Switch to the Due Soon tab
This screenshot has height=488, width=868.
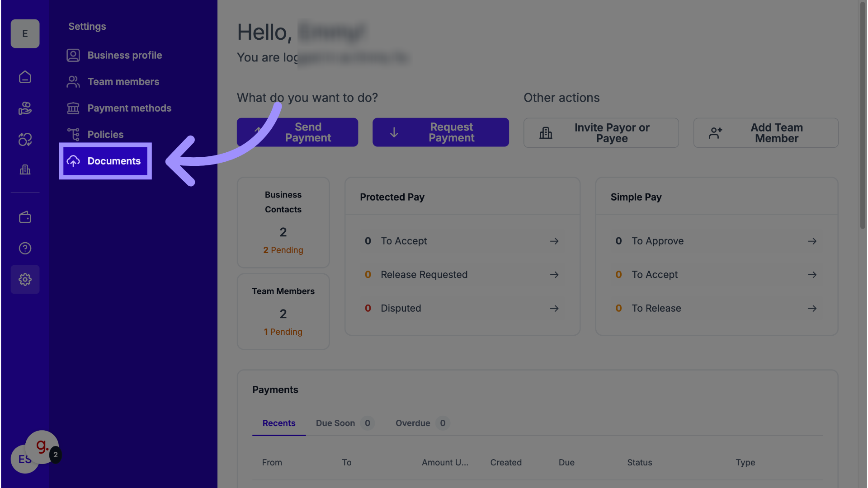(x=335, y=423)
